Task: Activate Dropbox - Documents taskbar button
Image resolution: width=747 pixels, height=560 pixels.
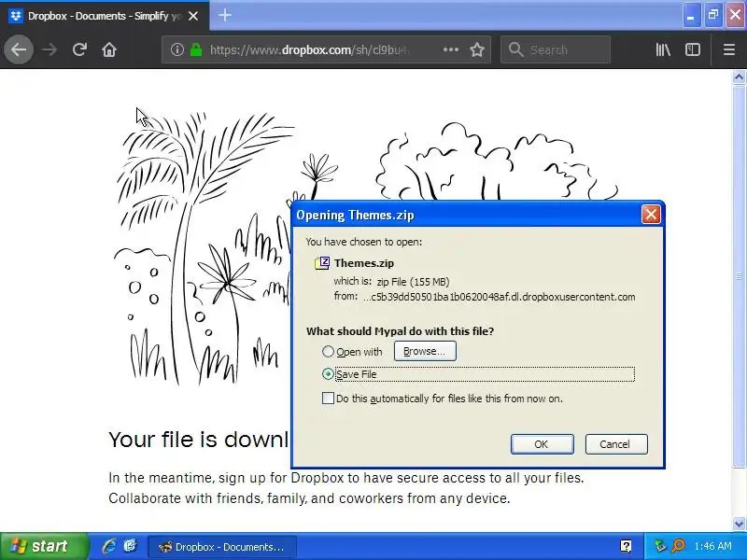Action: pyautogui.click(x=222, y=547)
